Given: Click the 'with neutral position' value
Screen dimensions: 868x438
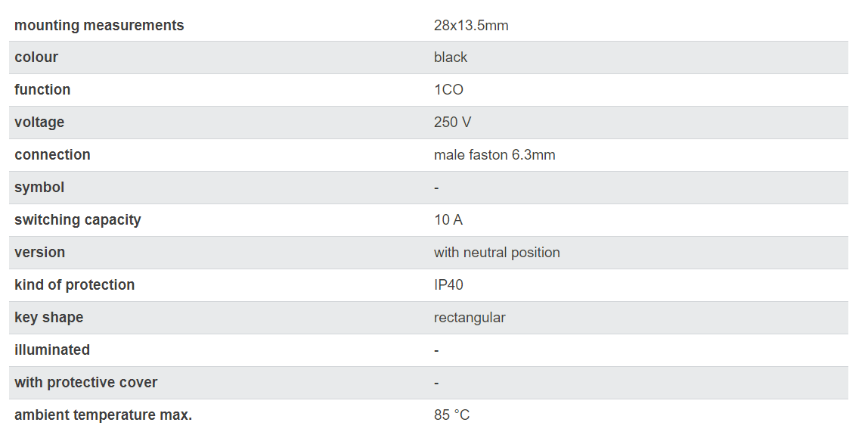Looking at the screenshot, I should [x=497, y=253].
